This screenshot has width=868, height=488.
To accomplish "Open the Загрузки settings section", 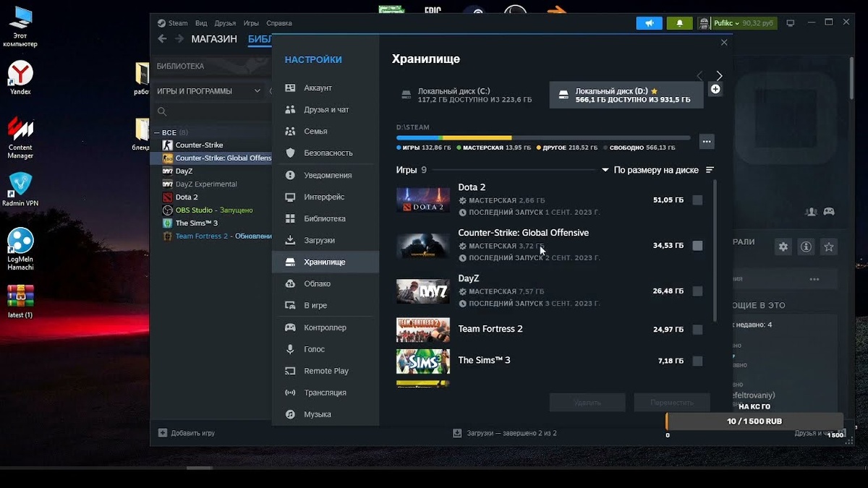I will coord(325,240).
